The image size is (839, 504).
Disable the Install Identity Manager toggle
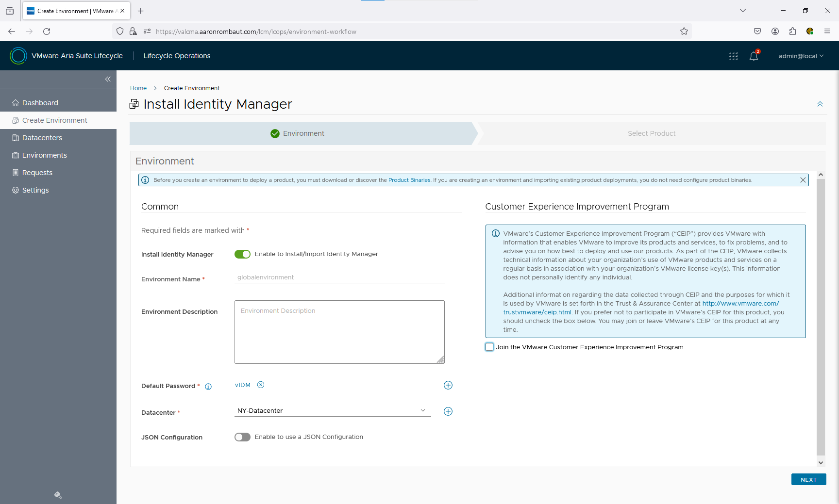click(x=242, y=254)
